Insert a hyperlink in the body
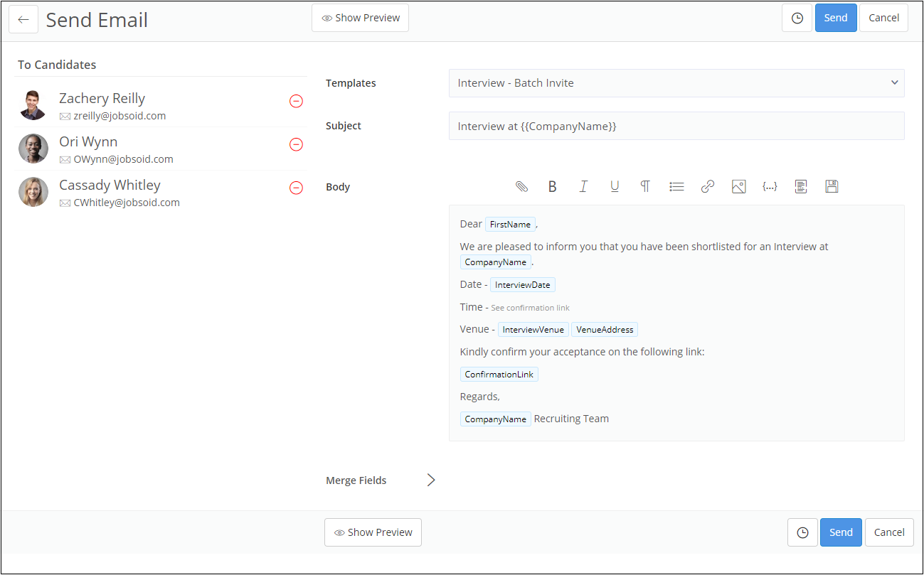Viewport: 924px width, 575px height. [707, 186]
